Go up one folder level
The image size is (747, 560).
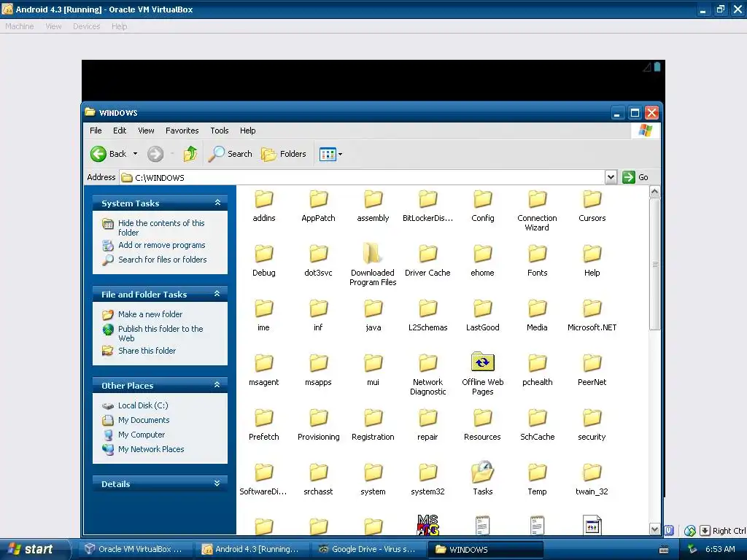pyautogui.click(x=190, y=154)
